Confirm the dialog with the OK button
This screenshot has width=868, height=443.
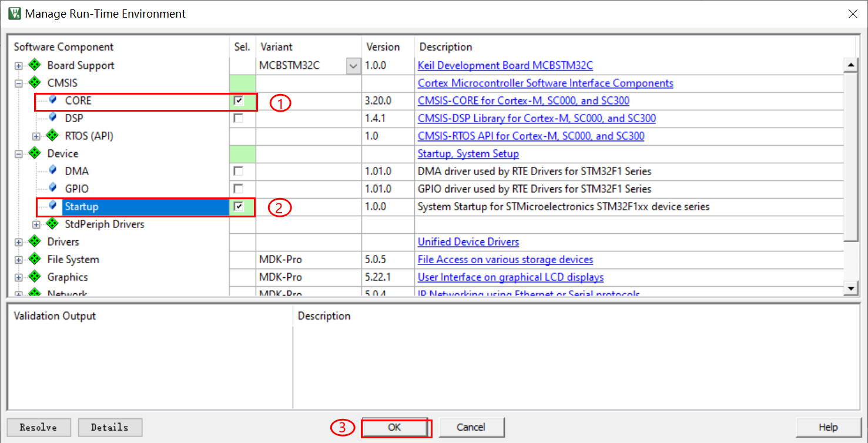[x=394, y=427]
